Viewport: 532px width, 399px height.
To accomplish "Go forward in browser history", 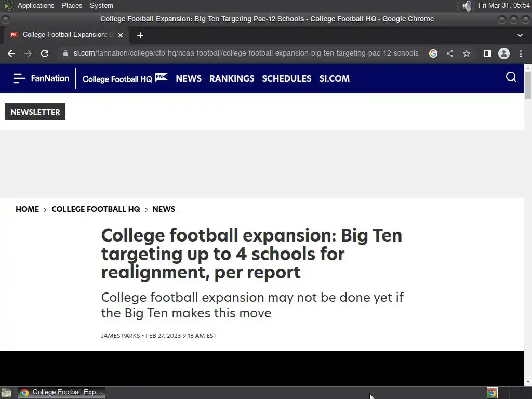I will pos(28,54).
